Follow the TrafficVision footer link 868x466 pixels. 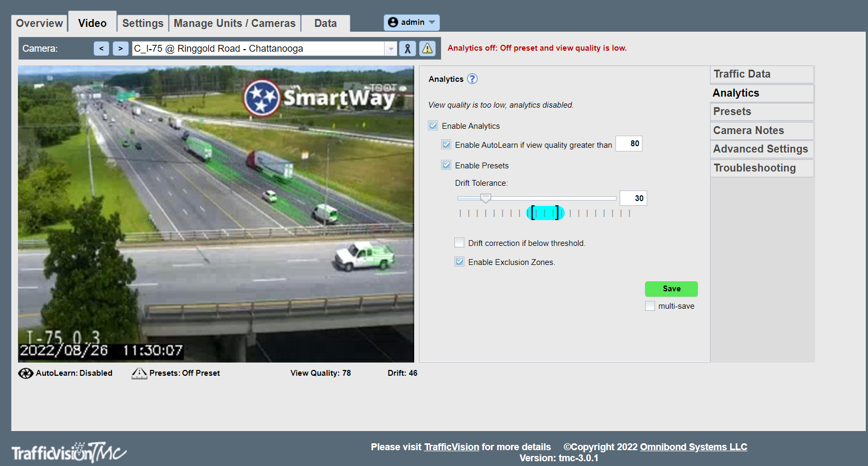coord(452,447)
